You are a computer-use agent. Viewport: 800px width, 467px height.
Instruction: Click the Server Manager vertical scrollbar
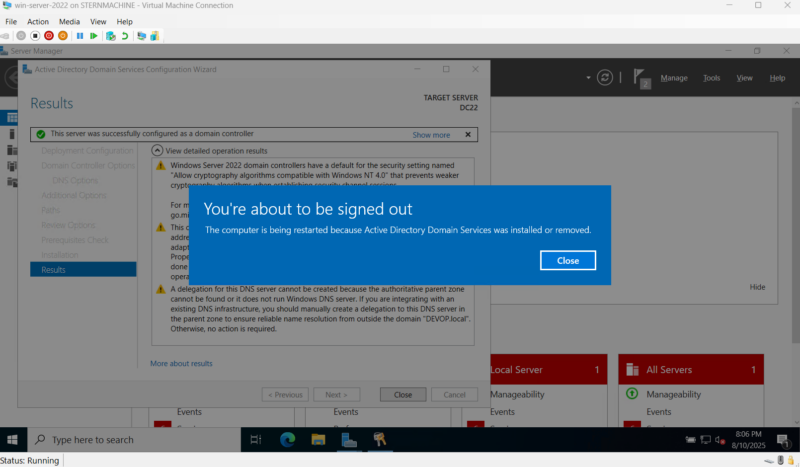[x=796, y=225]
